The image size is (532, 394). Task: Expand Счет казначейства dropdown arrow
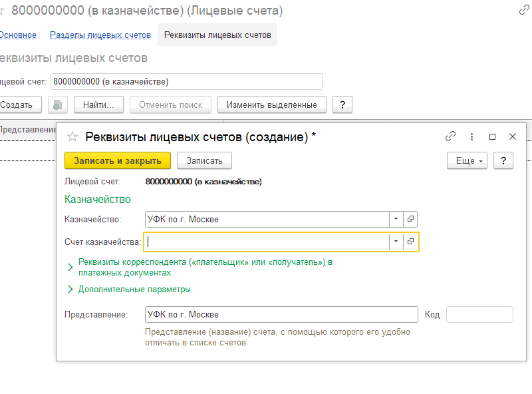tap(396, 242)
